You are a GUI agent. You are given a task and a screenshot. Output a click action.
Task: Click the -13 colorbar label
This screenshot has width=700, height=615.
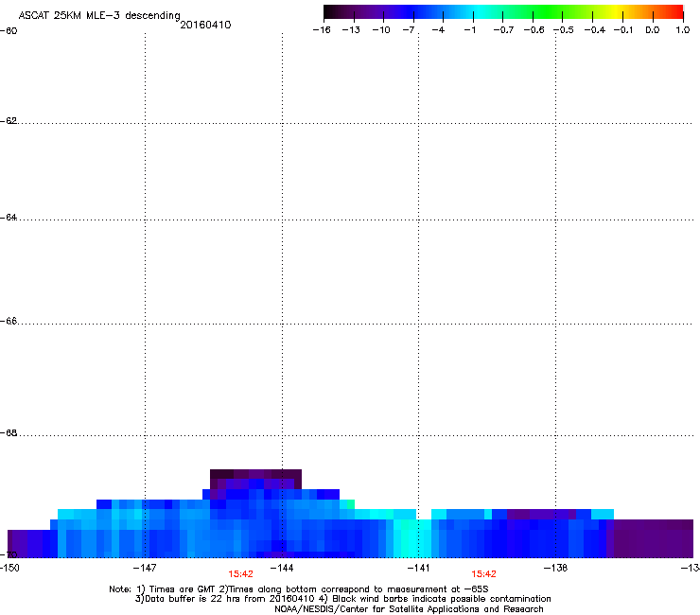(x=351, y=30)
